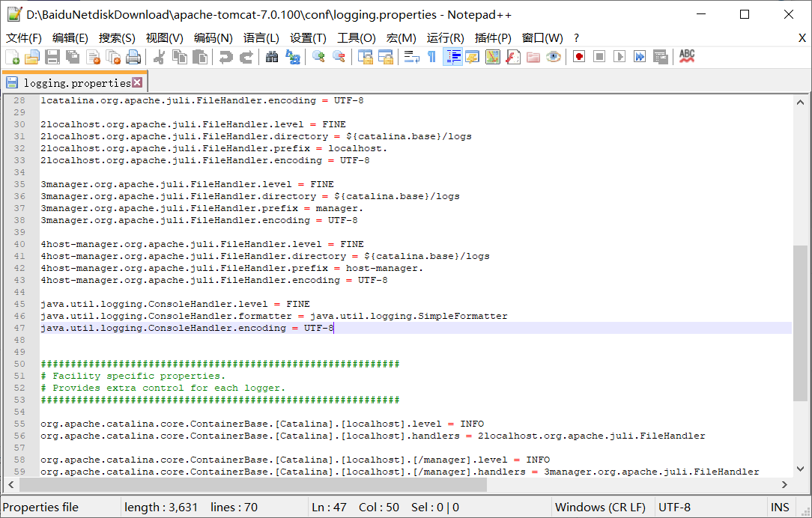
Task: Paste clipboard using the paste icon
Action: coord(200,57)
